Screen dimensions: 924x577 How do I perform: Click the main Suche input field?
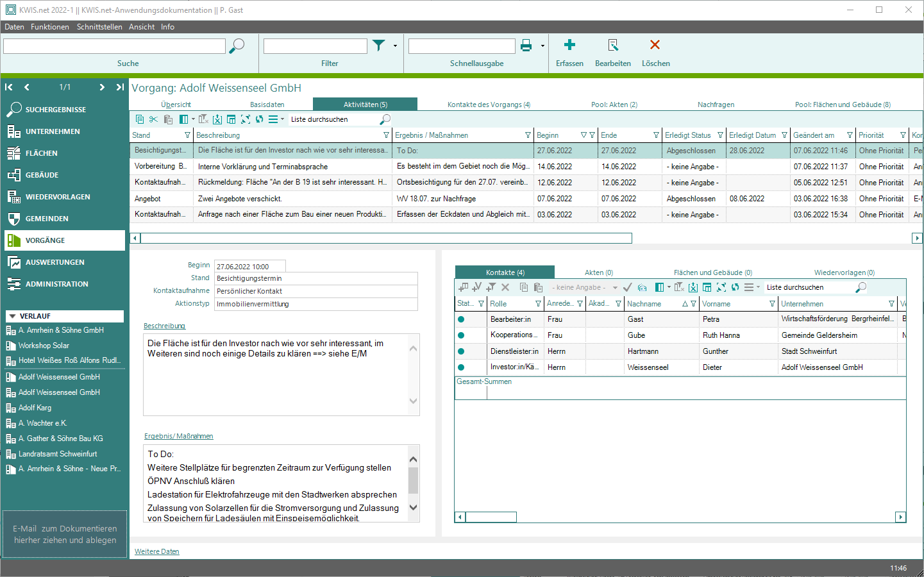pos(114,46)
